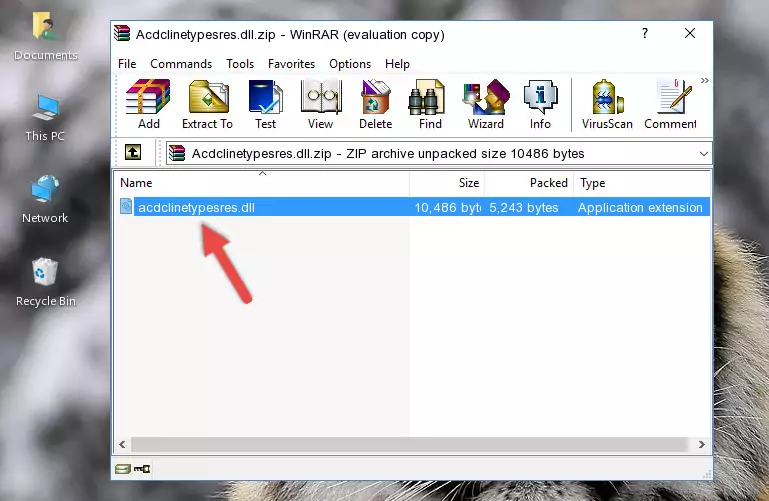
Task: Click horizontal scrollbar left arrow
Action: pos(123,444)
